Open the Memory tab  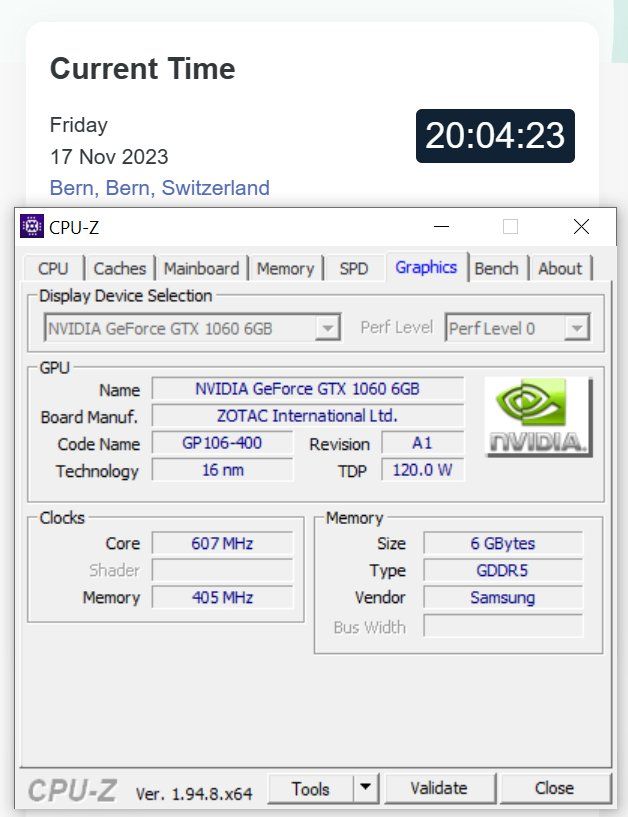click(286, 269)
